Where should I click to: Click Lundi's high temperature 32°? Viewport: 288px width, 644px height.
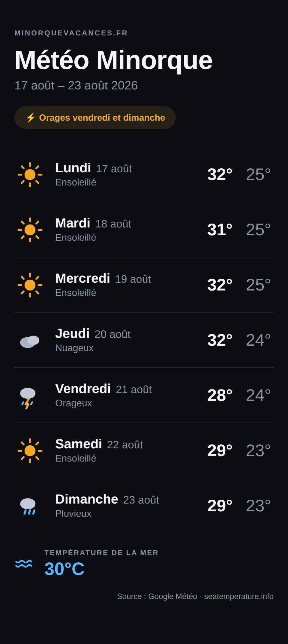(220, 174)
